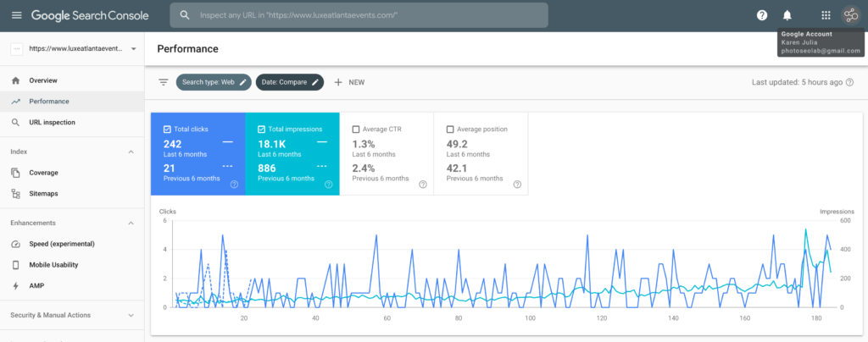Click the 1.3% CTR value

[363, 144]
